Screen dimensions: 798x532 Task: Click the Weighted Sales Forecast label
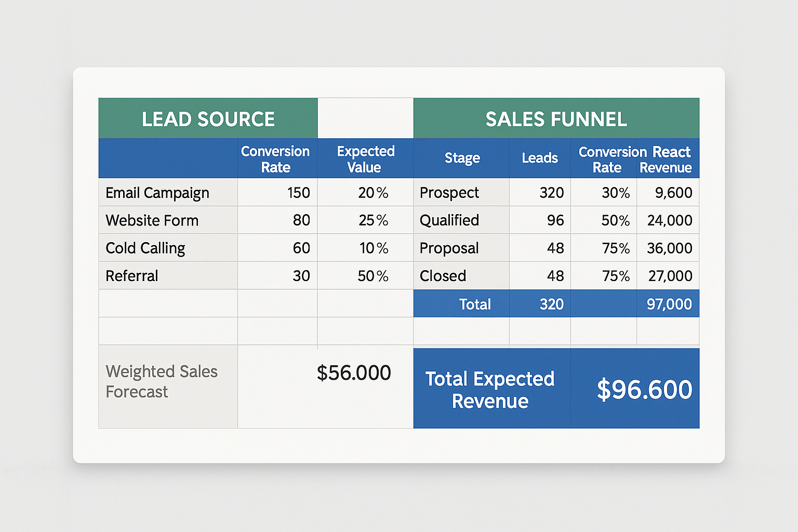(x=162, y=381)
